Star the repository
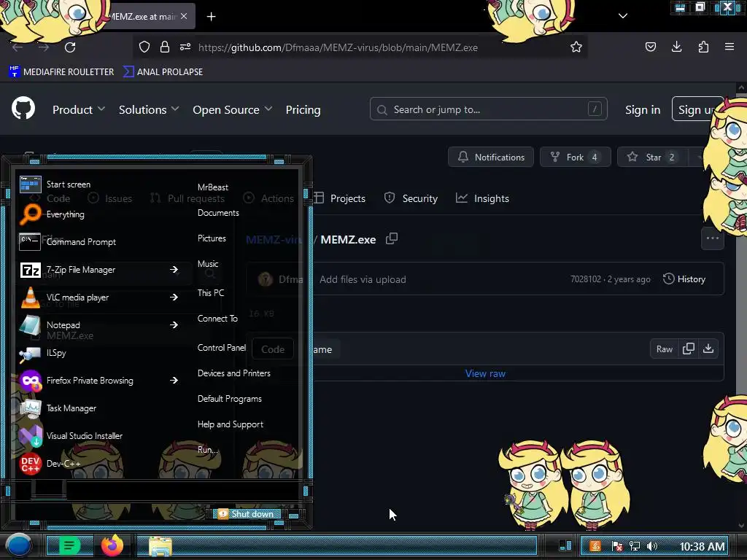The height and width of the screenshot is (560, 747). tap(652, 157)
